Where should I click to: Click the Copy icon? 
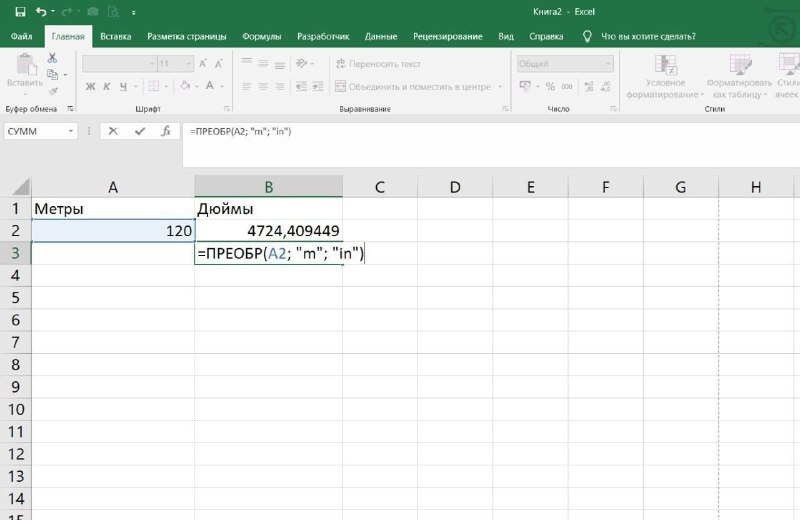52,75
